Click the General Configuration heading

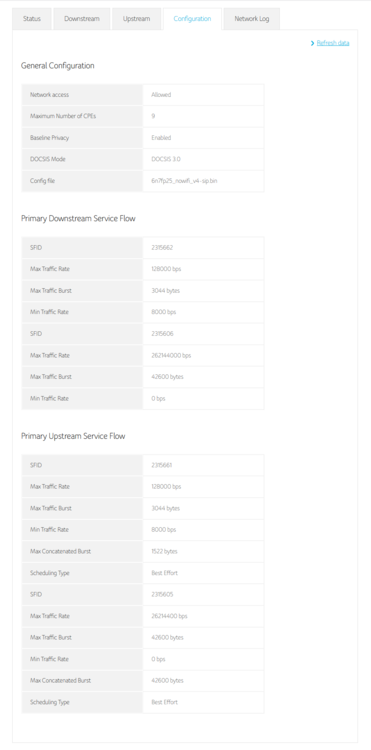click(57, 66)
